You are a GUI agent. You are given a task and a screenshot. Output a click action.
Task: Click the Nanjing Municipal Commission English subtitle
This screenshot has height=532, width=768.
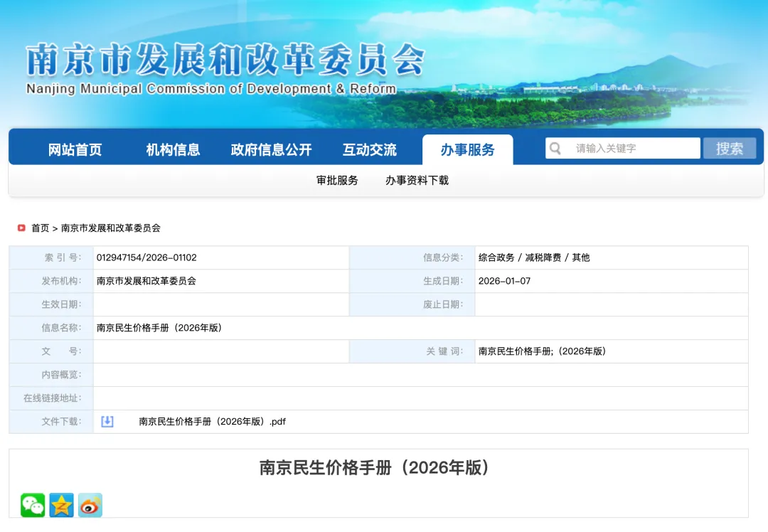coord(211,89)
